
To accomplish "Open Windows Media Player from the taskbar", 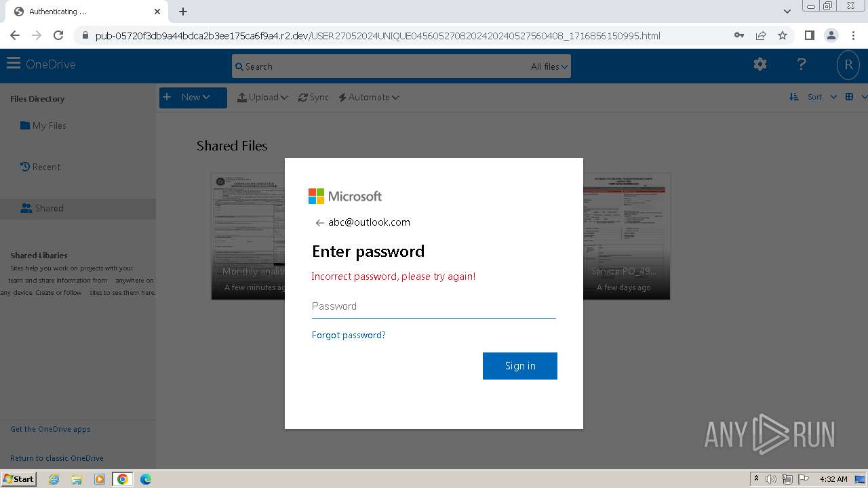I will click(x=100, y=479).
